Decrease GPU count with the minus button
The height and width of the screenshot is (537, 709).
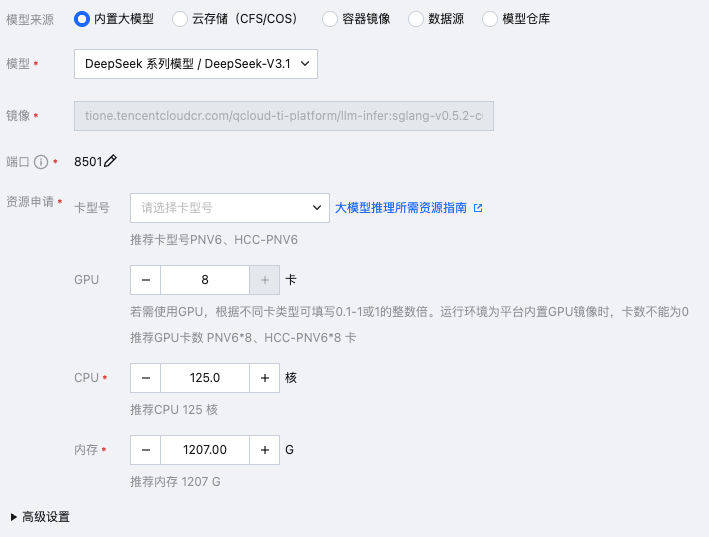tap(145, 280)
